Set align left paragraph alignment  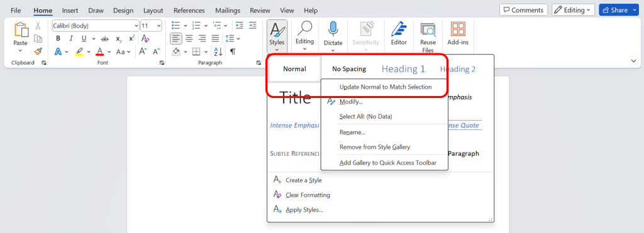tap(176, 38)
